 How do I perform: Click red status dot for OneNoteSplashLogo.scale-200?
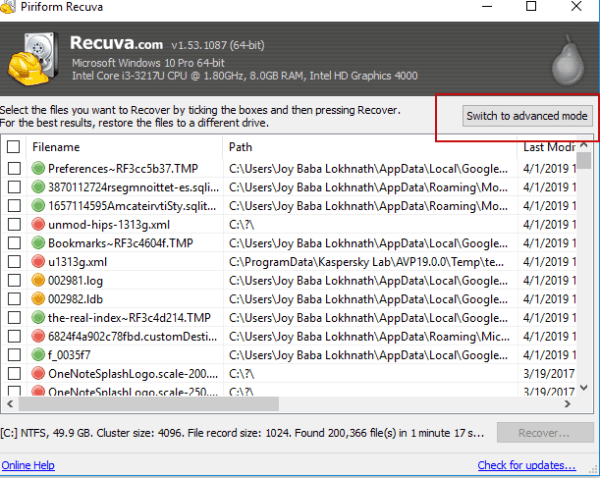(38, 374)
